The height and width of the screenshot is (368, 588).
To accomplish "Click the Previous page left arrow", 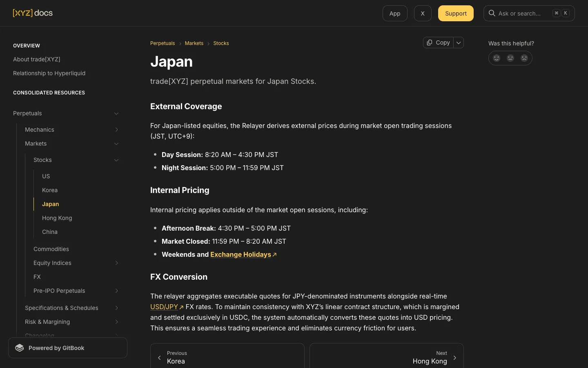I will tap(159, 357).
